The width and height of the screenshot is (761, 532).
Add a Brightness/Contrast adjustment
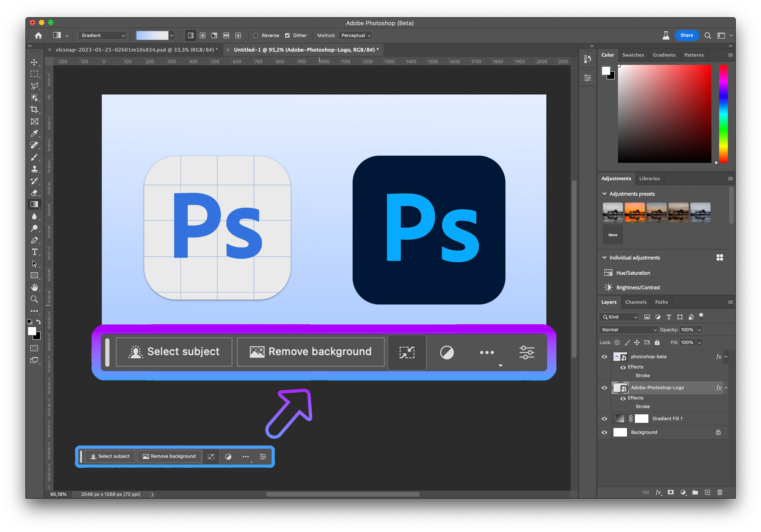(632, 288)
